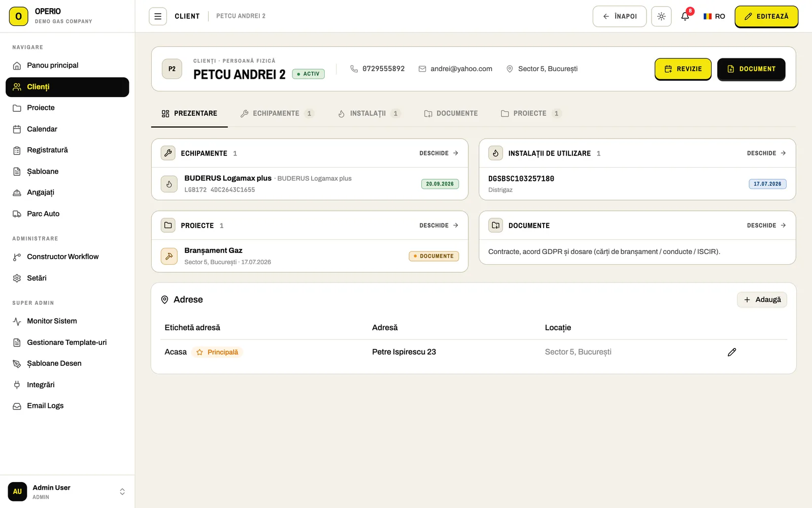Screen dimensions: 812x508
Task: Click the Constructor Workflow icon
Action: pos(17,257)
